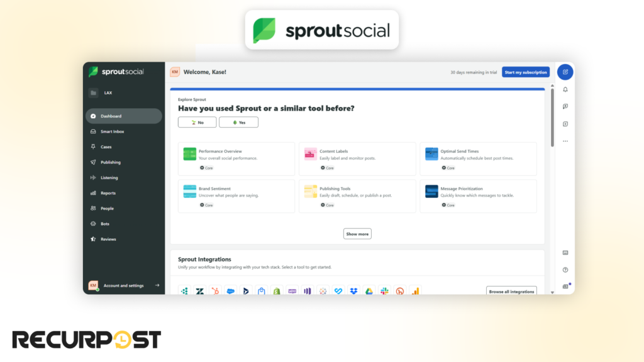Open the Reports section
The width and height of the screenshot is (644, 362).
click(108, 193)
